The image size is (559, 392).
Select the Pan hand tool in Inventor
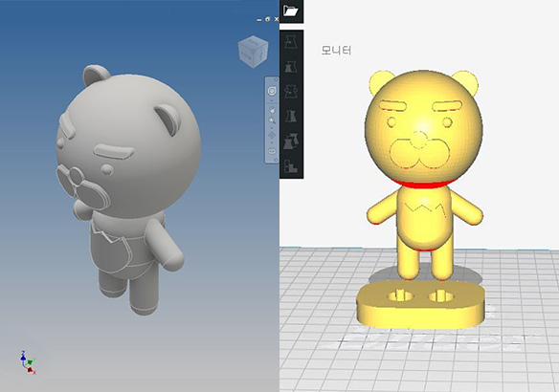272,110
